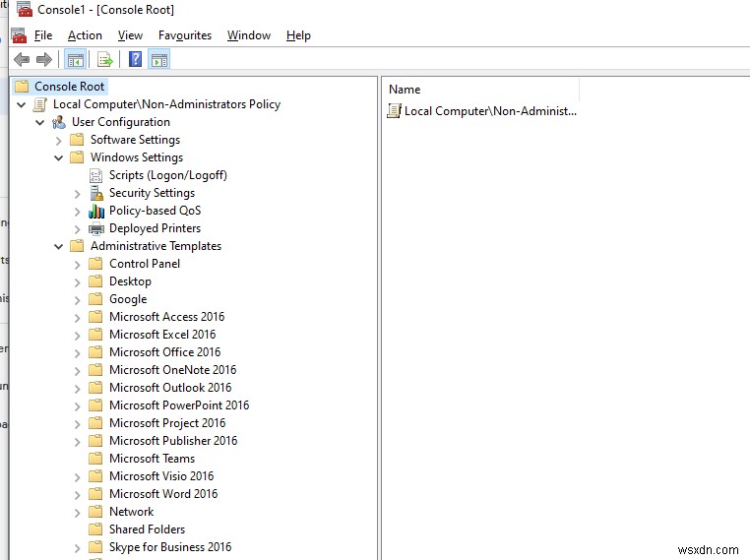The height and width of the screenshot is (560, 750).
Task: Select the Policy-based QoS label
Action: pos(155,211)
